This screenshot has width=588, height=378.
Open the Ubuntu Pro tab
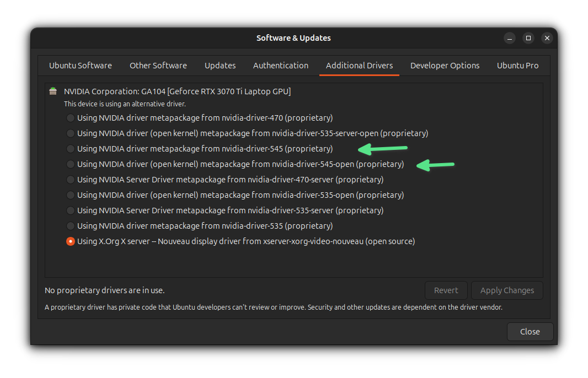coord(517,65)
